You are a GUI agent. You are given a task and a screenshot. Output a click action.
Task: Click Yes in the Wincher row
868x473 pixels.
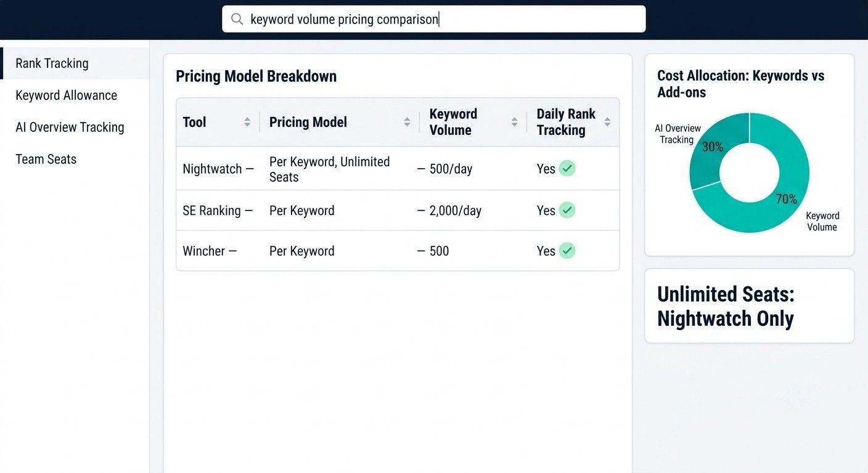[x=546, y=251]
